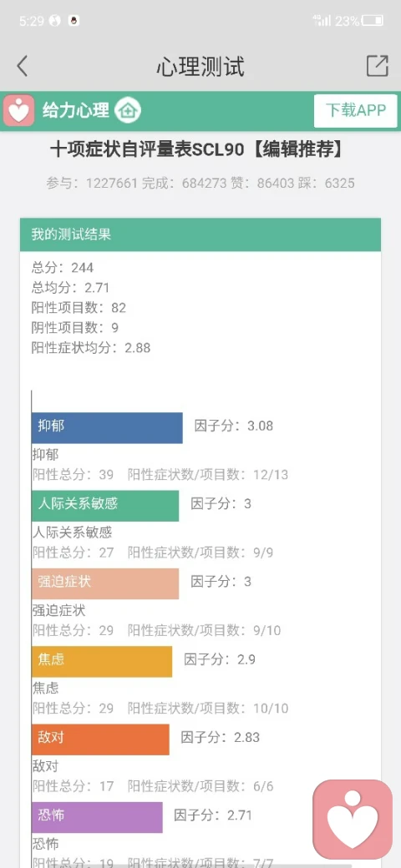Viewport: 401px width, 868px height.
Task: Tap the back arrow in header
Action: [x=22, y=67]
